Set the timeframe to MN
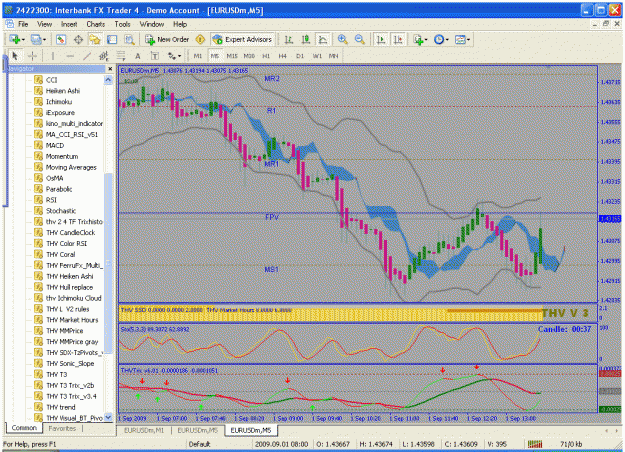The image size is (625, 452). 334,56
